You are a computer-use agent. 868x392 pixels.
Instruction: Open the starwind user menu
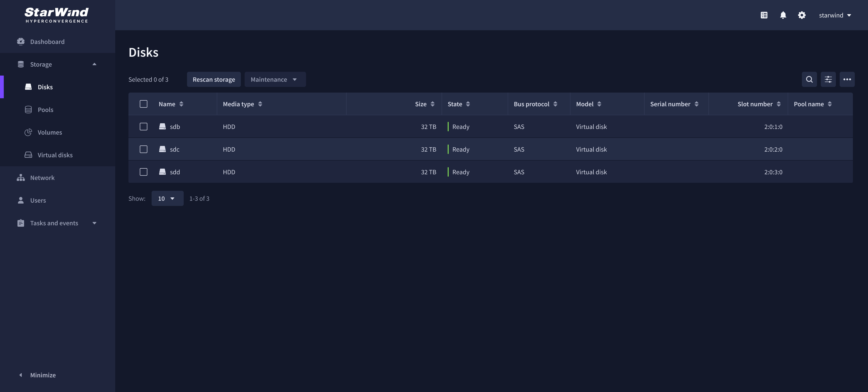tap(835, 15)
